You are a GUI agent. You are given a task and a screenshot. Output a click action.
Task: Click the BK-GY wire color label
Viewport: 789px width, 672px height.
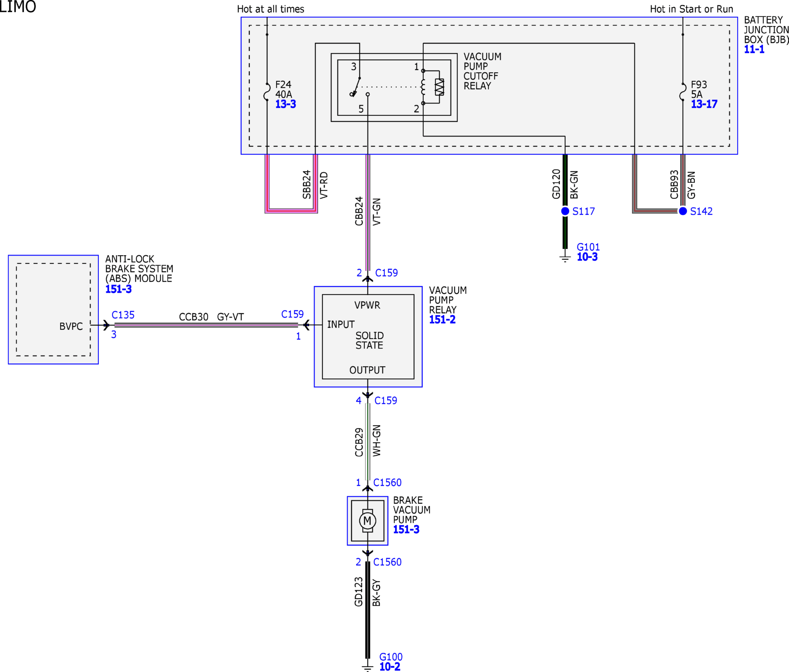pos(377,593)
